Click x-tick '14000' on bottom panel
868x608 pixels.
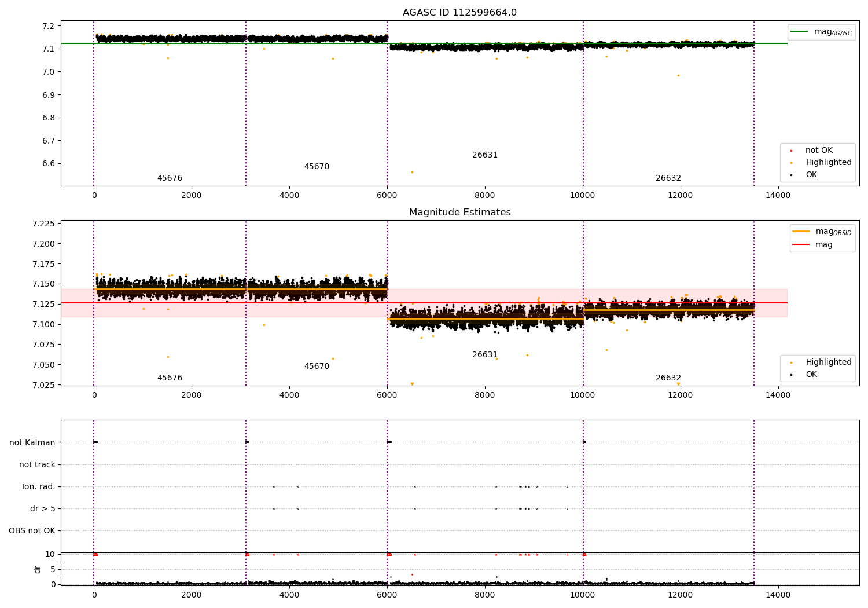tap(778, 595)
